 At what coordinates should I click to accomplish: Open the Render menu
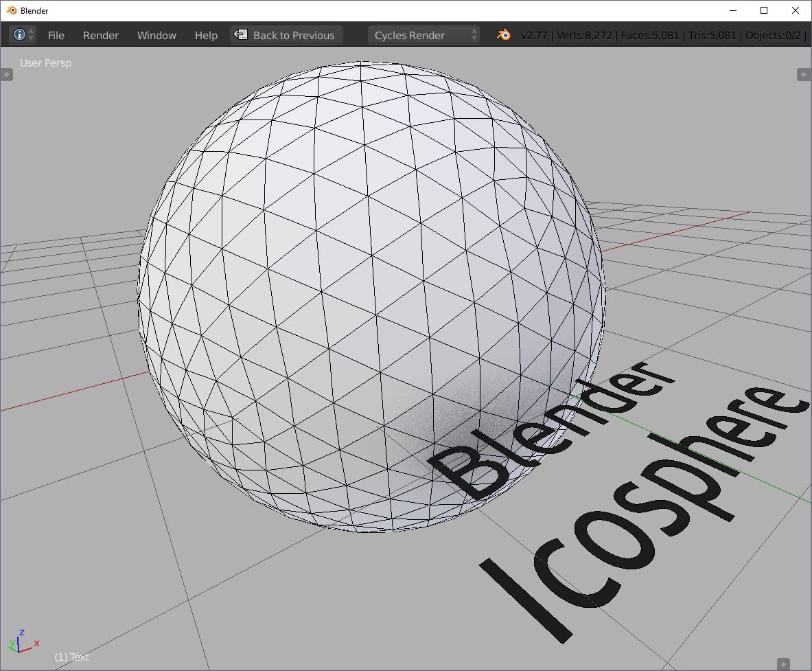click(100, 35)
